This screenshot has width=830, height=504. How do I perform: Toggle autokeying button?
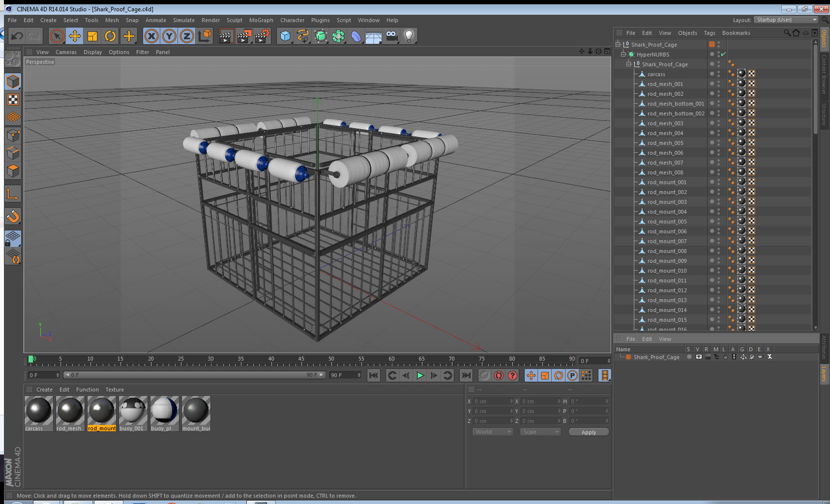pos(499,375)
